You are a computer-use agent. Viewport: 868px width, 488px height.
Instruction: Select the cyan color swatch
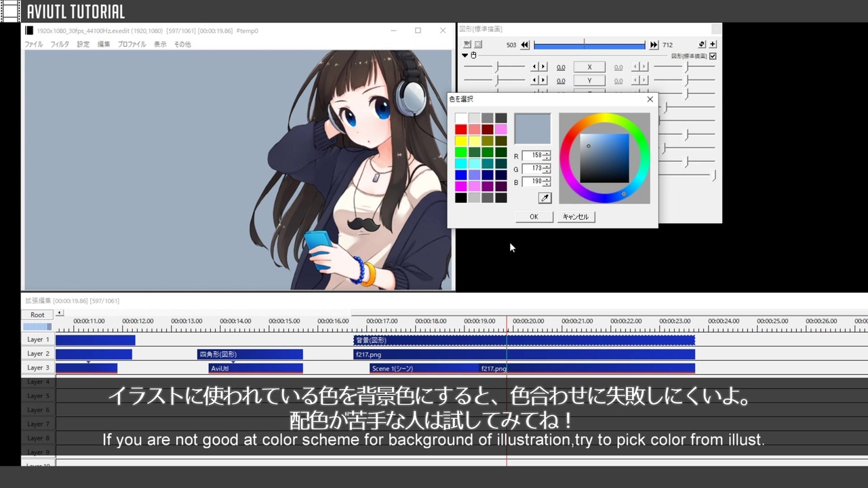pyautogui.click(x=461, y=164)
